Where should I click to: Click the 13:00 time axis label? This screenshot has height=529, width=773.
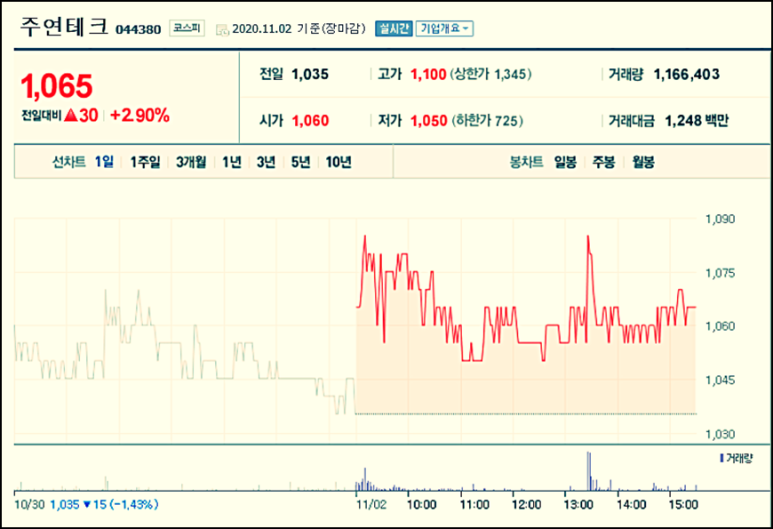point(578,504)
